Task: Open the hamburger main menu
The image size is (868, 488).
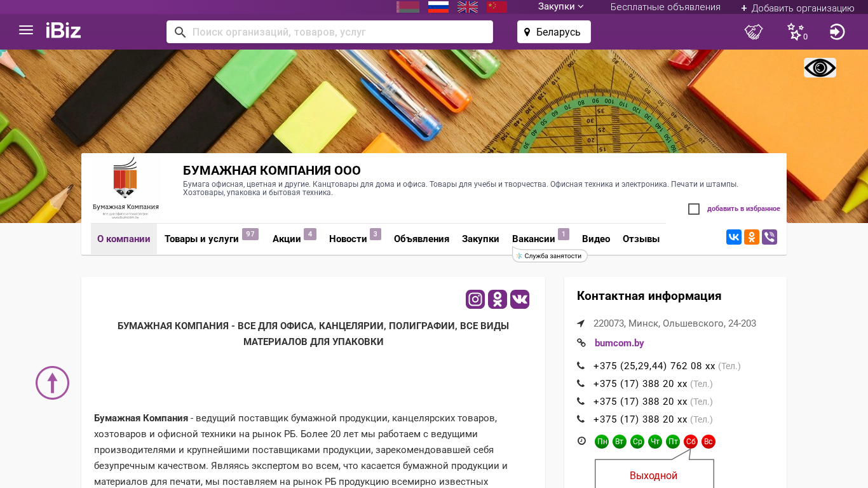Action: [x=26, y=30]
